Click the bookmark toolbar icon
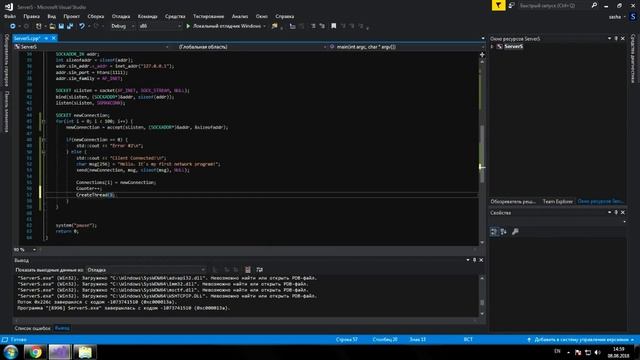 (x=333, y=26)
